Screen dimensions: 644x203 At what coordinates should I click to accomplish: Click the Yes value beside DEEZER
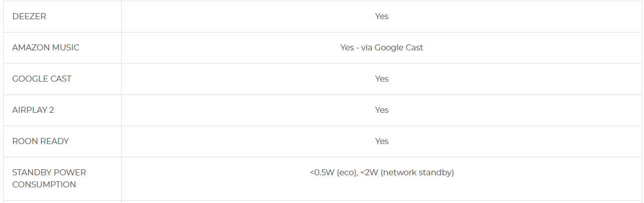click(381, 16)
